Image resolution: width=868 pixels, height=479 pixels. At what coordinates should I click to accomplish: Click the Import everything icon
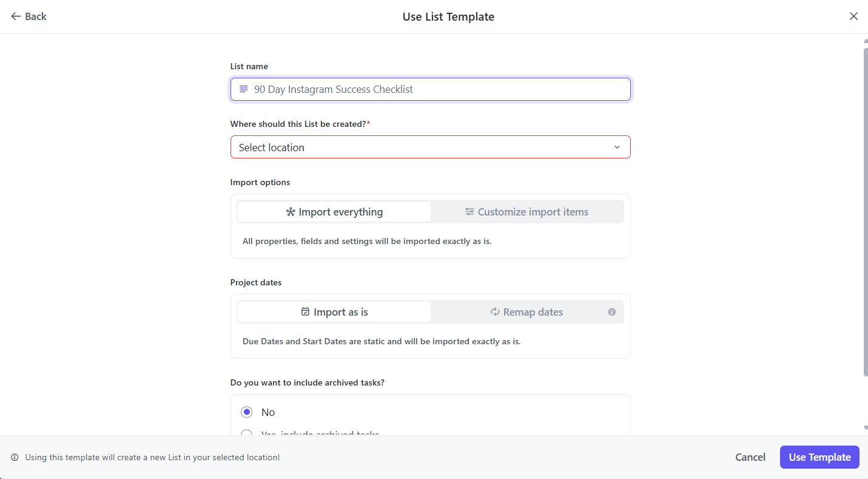point(291,212)
